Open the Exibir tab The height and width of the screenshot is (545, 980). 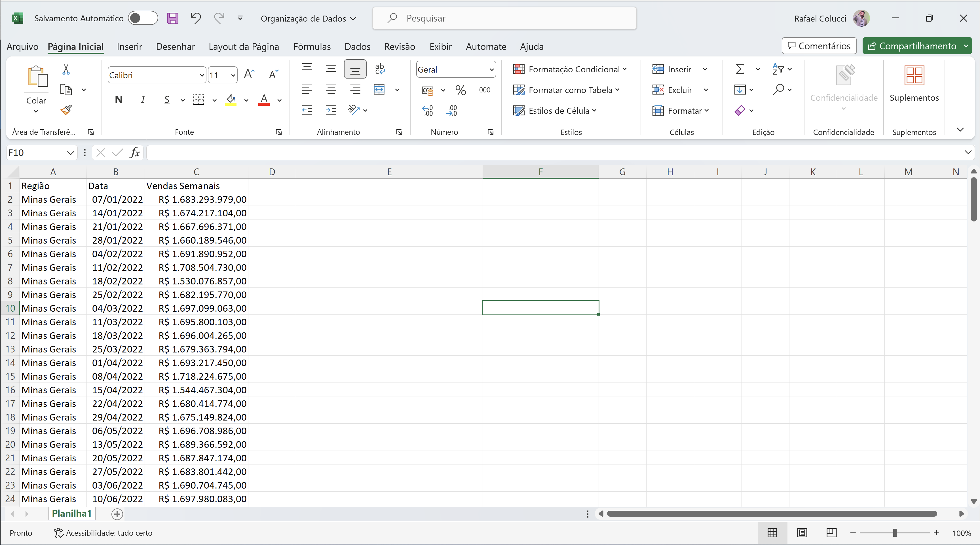pyautogui.click(x=441, y=47)
